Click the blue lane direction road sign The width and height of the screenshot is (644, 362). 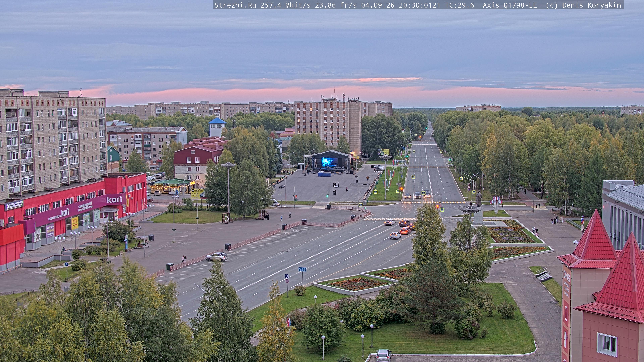(302, 269)
